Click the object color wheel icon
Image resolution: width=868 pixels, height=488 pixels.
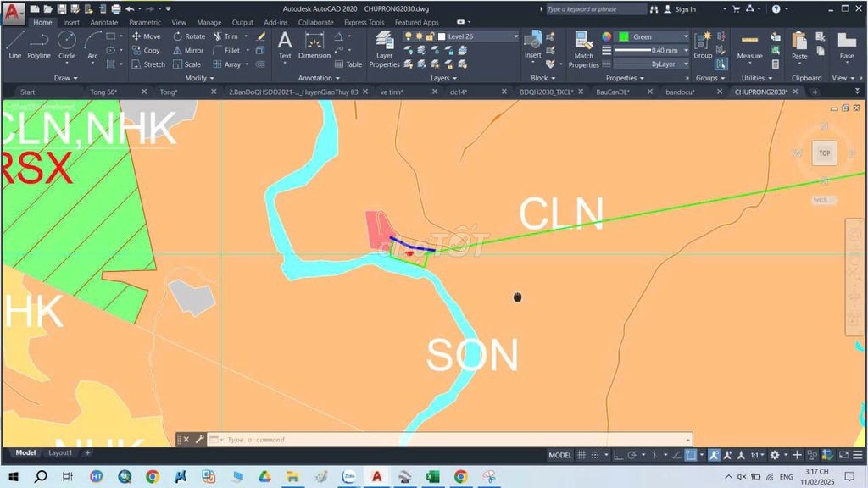click(607, 36)
